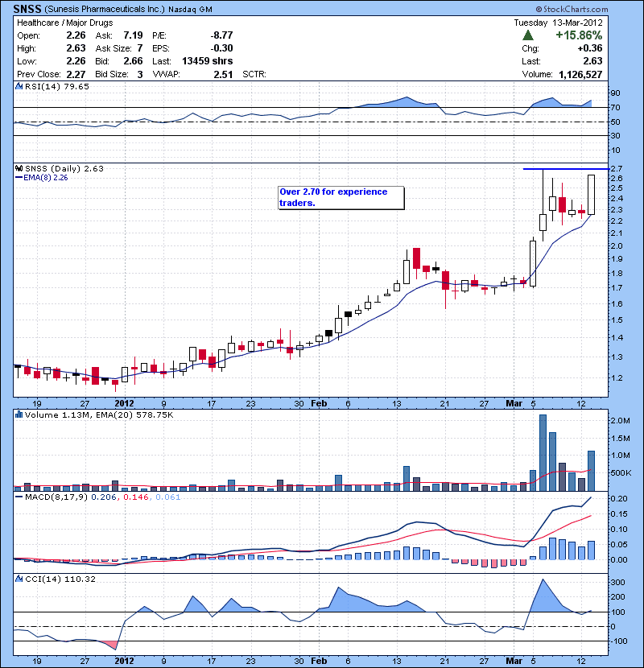This screenshot has height=668, width=644.
Task: Click the RSI(14) indicator area-chart icon
Action: (19, 86)
